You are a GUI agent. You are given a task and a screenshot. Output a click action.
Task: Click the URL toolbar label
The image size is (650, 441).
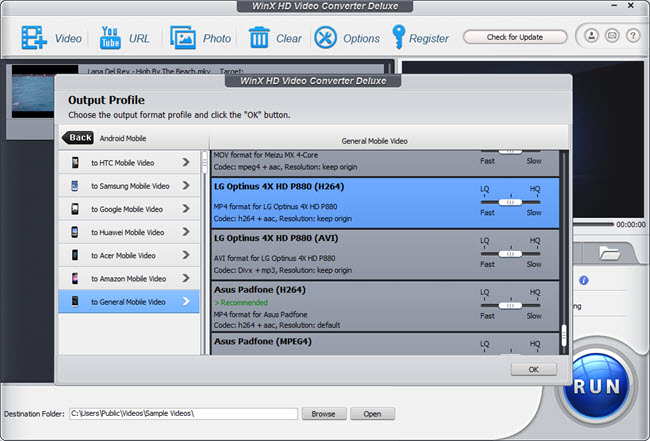tap(139, 39)
